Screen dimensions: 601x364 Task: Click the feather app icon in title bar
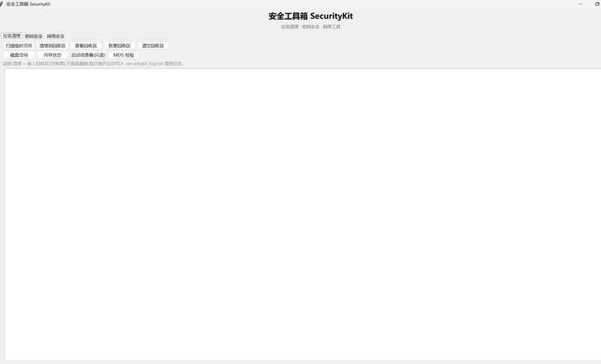2,4
